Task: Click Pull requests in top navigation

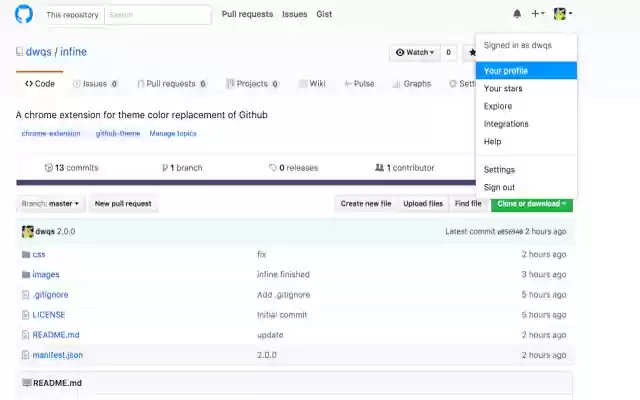Action: coord(247,14)
